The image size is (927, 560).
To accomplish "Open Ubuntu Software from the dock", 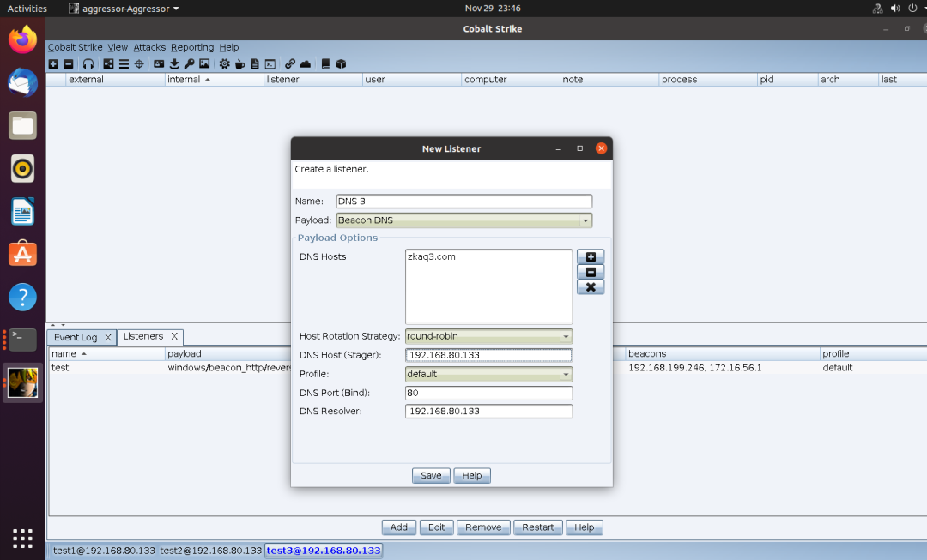I will (x=22, y=255).
